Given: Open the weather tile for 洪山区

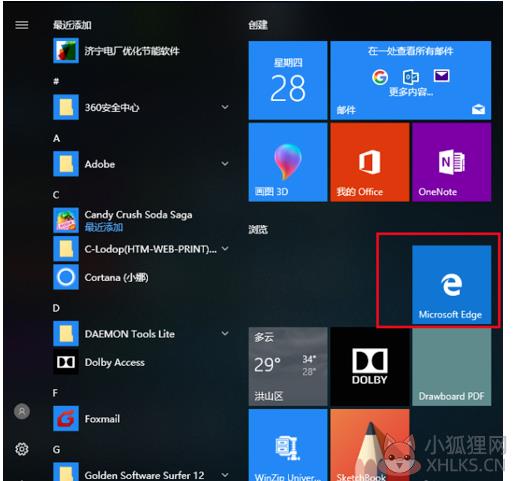Looking at the screenshot, I should pyautogui.click(x=288, y=367).
